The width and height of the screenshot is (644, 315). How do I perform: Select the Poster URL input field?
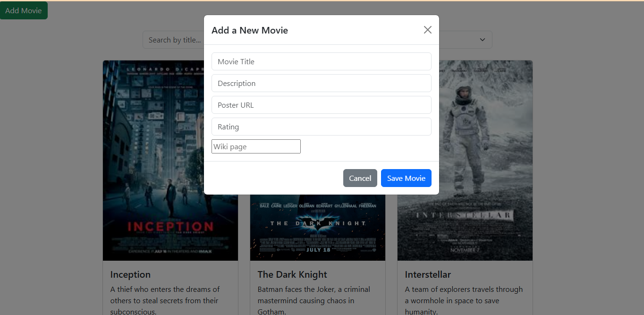[x=321, y=105]
